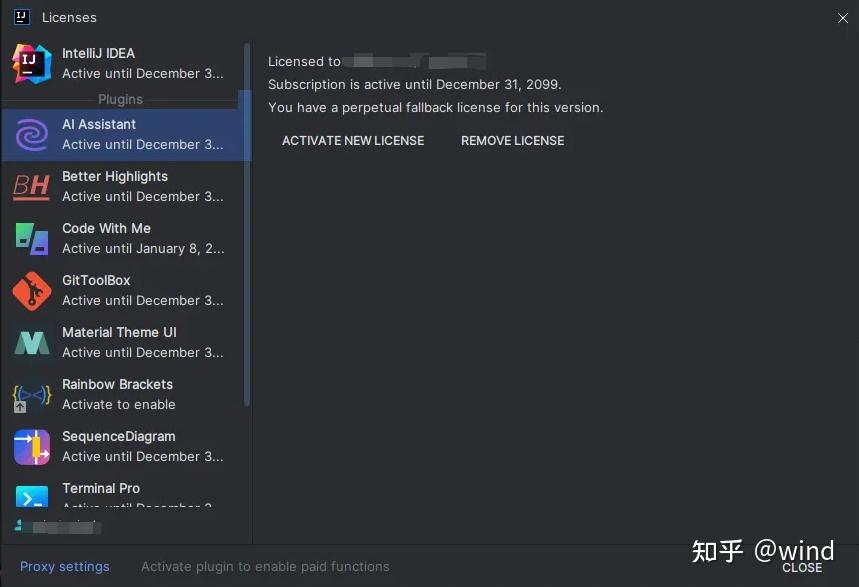The image size is (859, 587).
Task: Click the Terminal Pro plugin icon
Action: coord(31,496)
